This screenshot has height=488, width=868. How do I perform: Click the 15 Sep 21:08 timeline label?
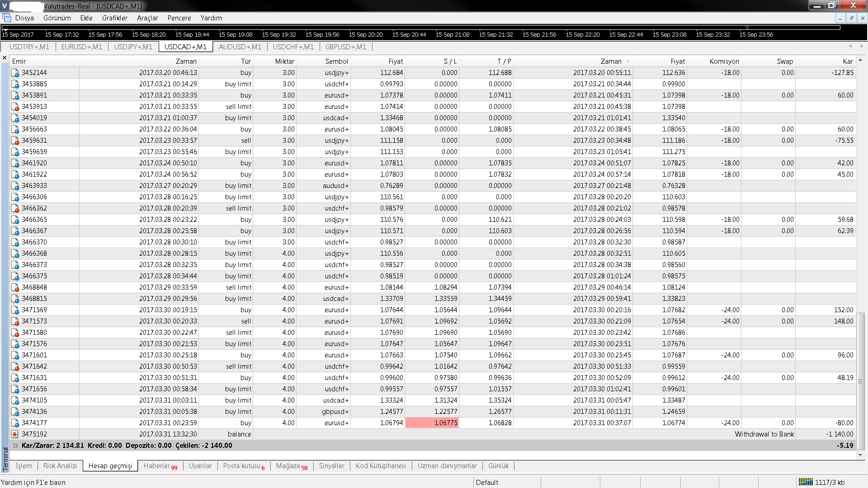453,35
